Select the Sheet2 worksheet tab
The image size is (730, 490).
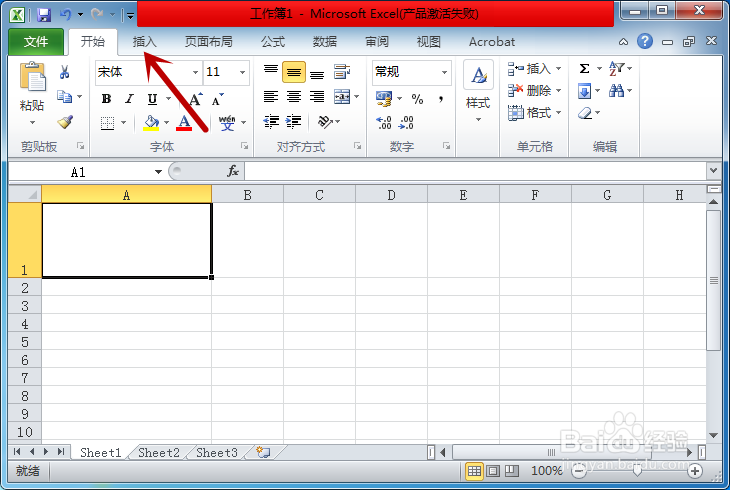pyautogui.click(x=159, y=452)
